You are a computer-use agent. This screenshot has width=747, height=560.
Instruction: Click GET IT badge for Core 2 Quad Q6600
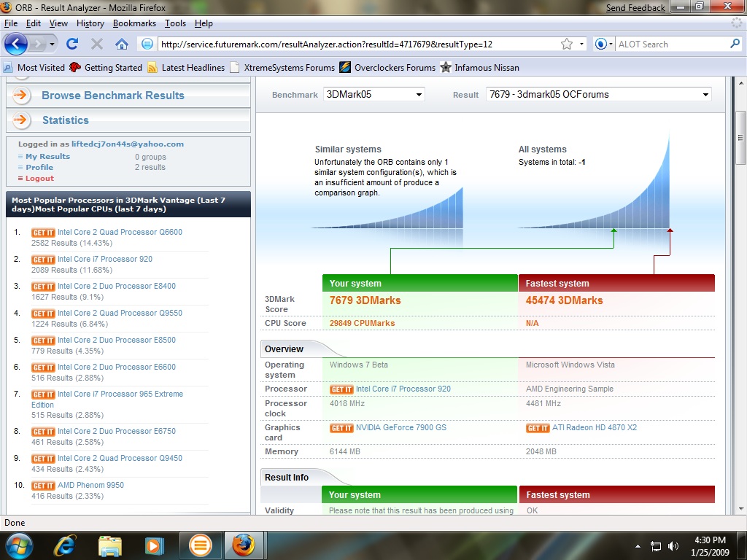pos(43,233)
